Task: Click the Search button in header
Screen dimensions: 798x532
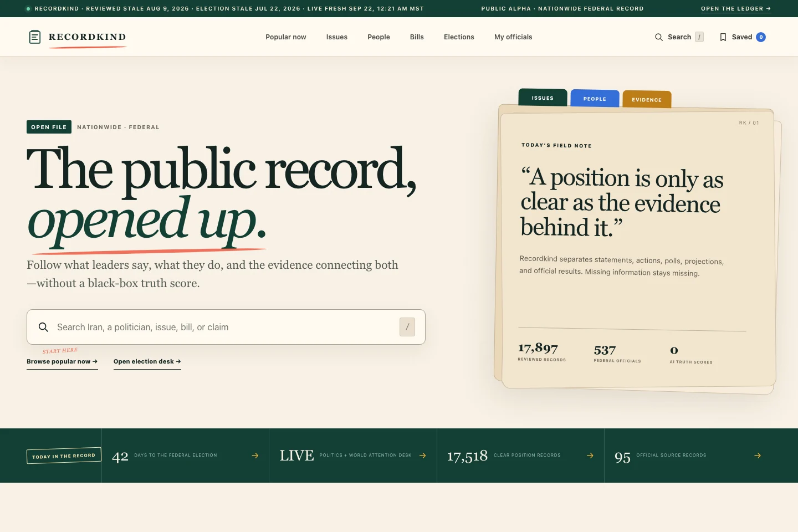Action: point(679,37)
